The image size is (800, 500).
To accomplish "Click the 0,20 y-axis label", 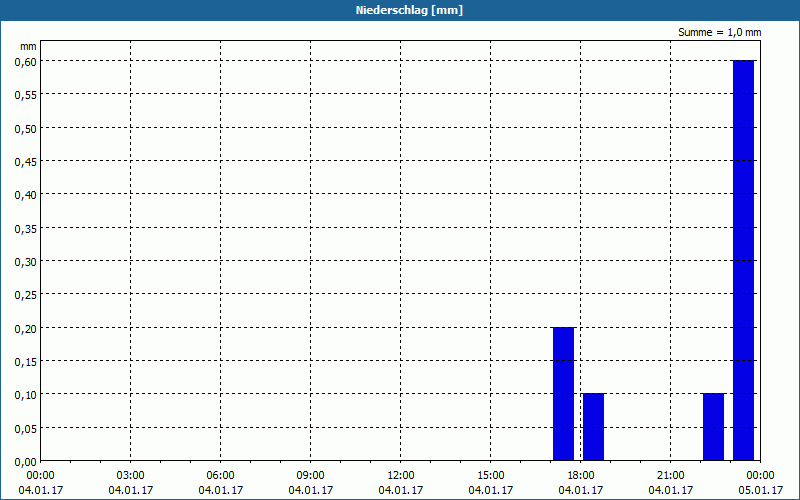I will [x=26, y=328].
